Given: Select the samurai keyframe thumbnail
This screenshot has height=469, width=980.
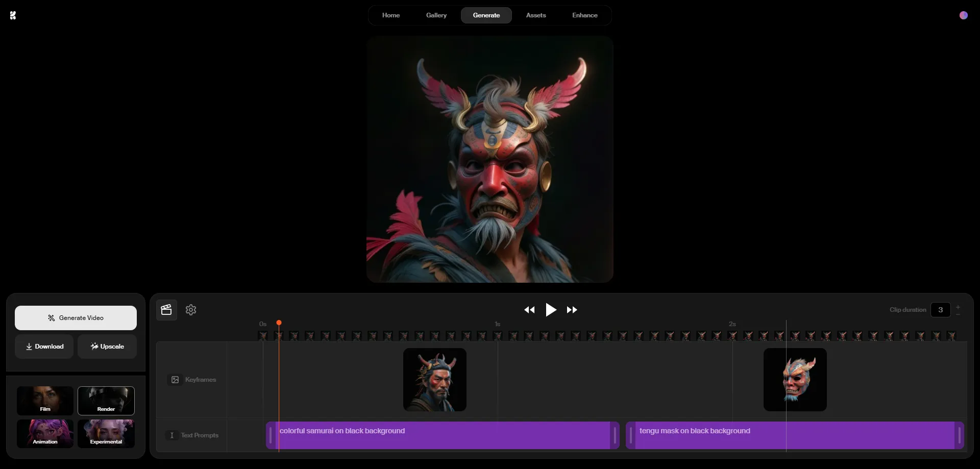Looking at the screenshot, I should point(435,380).
